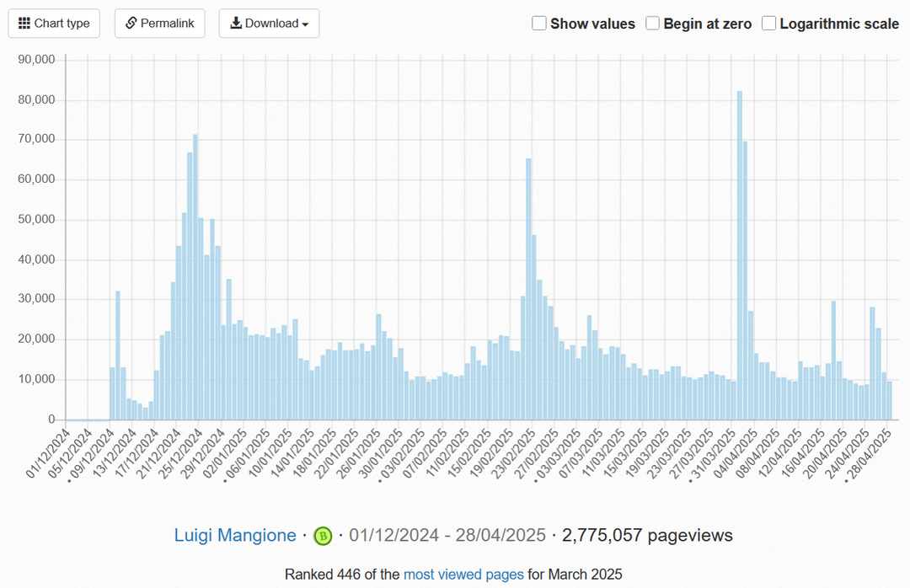Click the green B-class article icon
The width and height of the screenshot is (910, 588).
[x=323, y=536]
